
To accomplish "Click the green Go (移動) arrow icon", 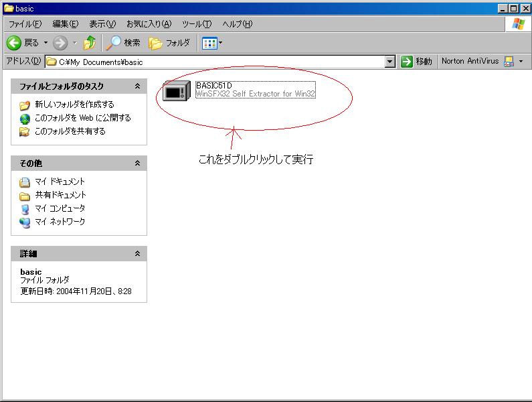I will 406,62.
